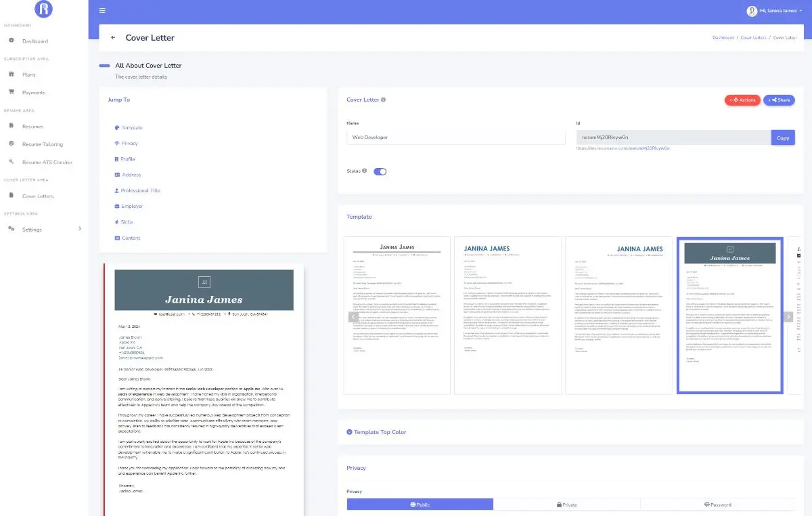
Task: Click the Settings gear sidebar icon
Action: (12, 229)
